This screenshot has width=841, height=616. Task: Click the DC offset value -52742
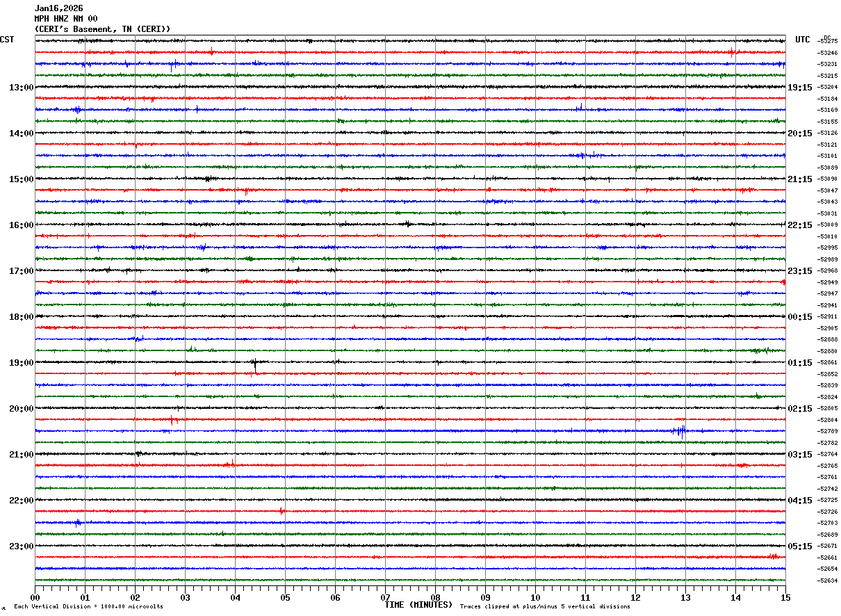[x=827, y=489]
